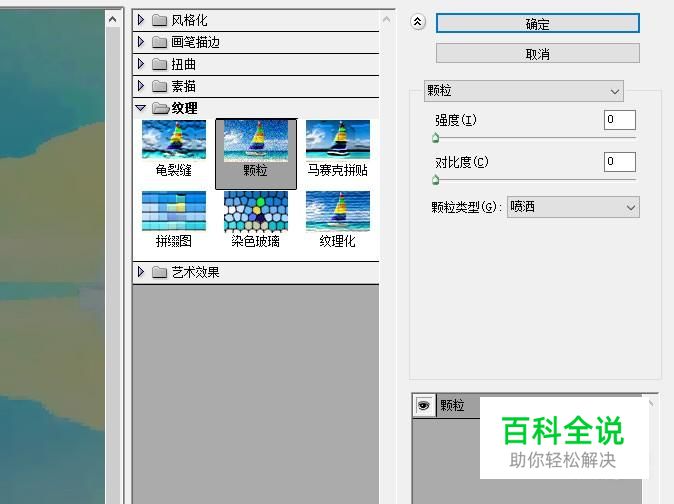Click the 确定 button
This screenshot has width=674, height=504.
point(538,24)
